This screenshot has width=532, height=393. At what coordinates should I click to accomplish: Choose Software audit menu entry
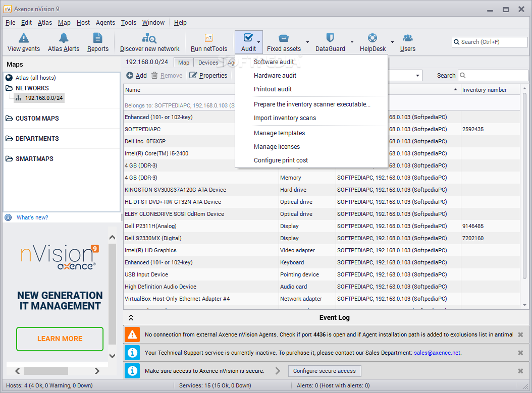click(x=311, y=62)
